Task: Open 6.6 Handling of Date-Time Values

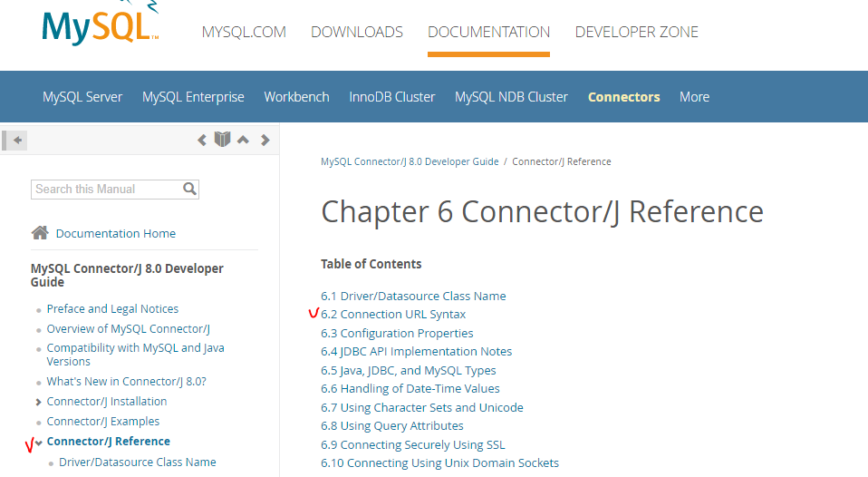Action: coord(410,388)
